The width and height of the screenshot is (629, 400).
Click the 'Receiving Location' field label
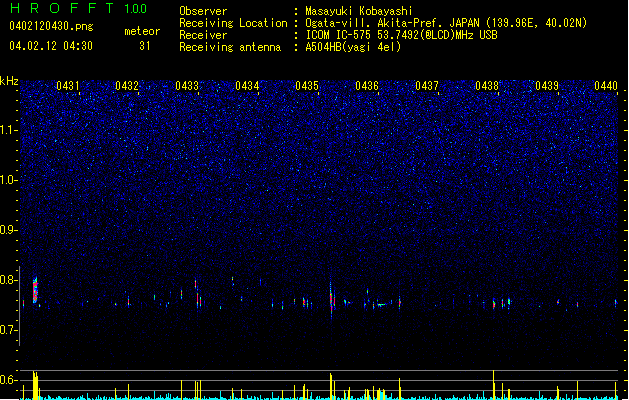233,23
